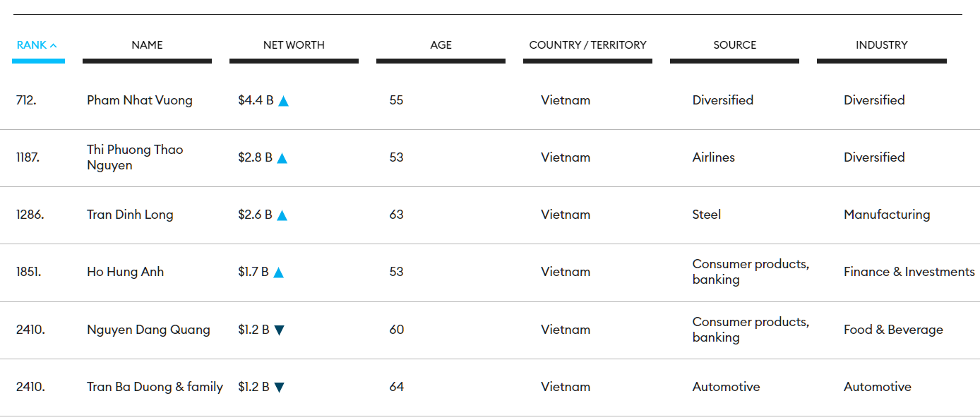Image resolution: width=980 pixels, height=420 pixels.
Task: Sort by the Source column header
Action: [734, 45]
